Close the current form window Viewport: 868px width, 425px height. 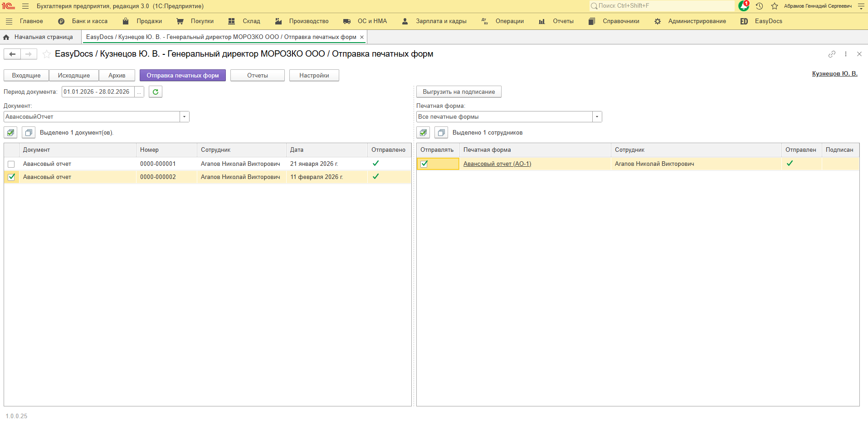[x=859, y=54]
